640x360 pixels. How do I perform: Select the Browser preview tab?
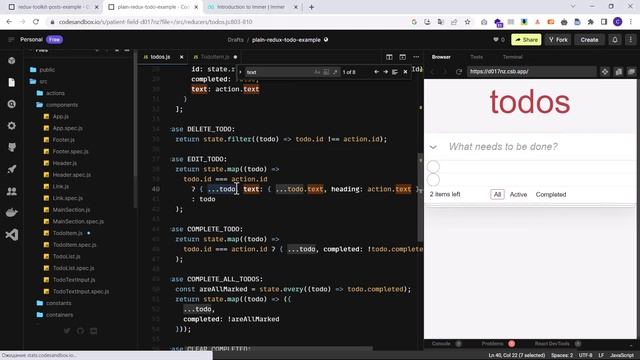tap(441, 57)
